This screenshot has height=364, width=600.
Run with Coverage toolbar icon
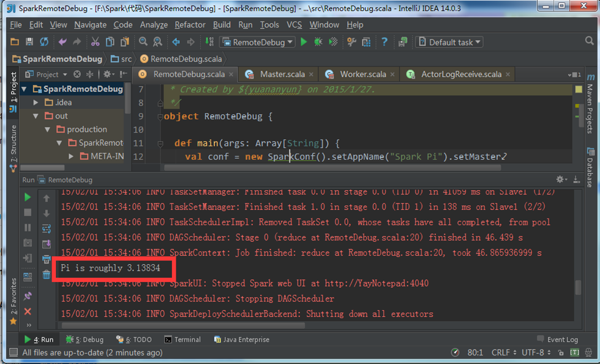(333, 42)
